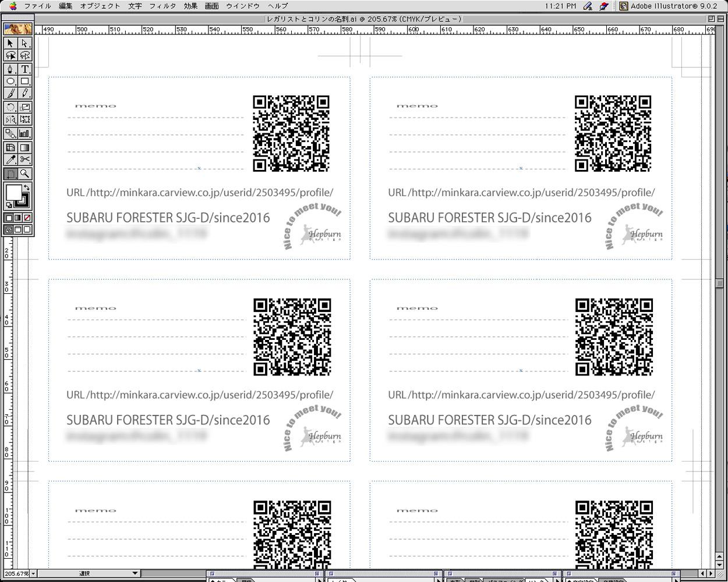Switch to Standard Screen mode
Viewport: 728px width, 582px height.
(9, 229)
